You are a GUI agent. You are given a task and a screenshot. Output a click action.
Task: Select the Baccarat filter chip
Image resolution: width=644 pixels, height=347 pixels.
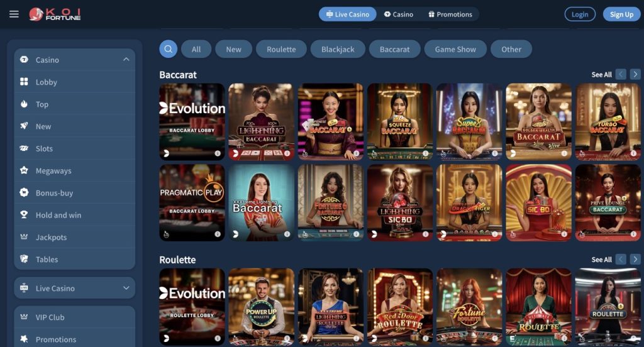click(395, 49)
